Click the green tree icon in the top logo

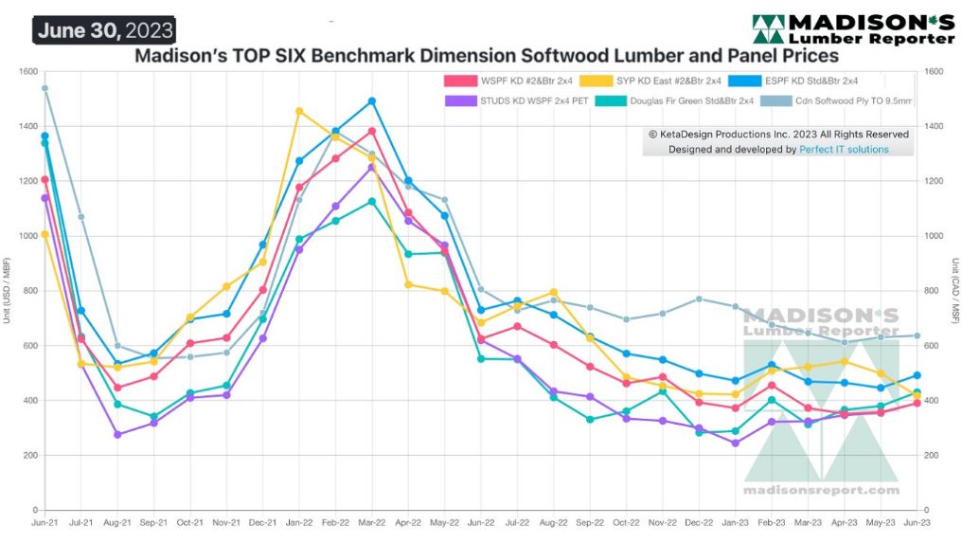768,29
